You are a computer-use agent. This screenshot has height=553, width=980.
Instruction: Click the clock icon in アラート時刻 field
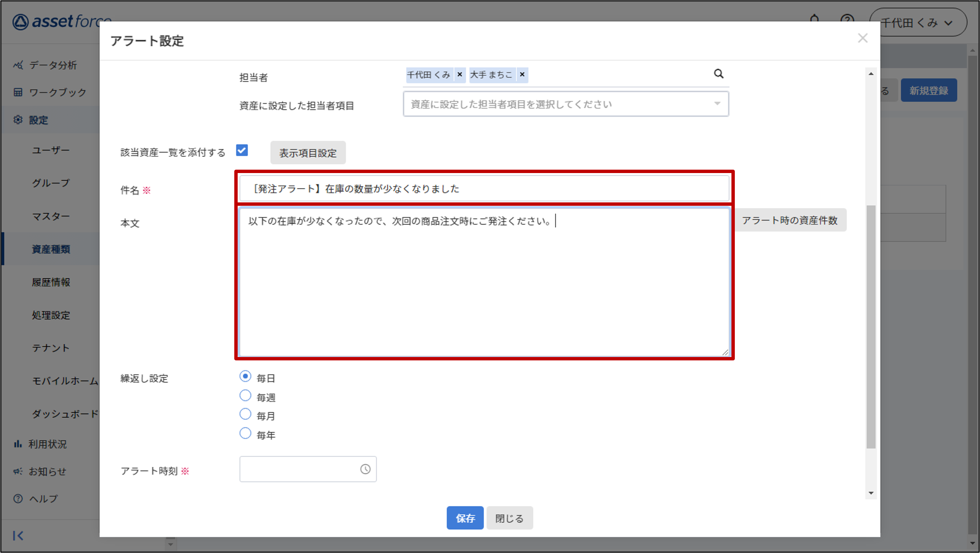(x=365, y=469)
